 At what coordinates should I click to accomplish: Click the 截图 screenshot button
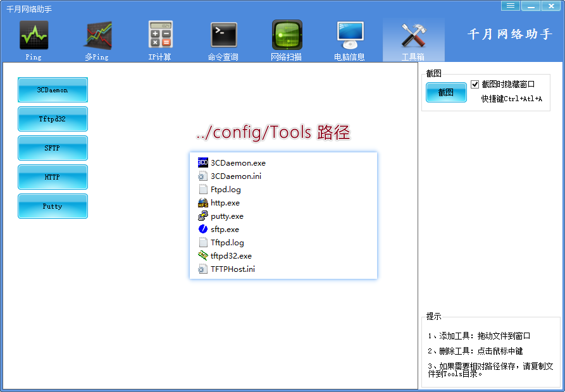(x=446, y=92)
